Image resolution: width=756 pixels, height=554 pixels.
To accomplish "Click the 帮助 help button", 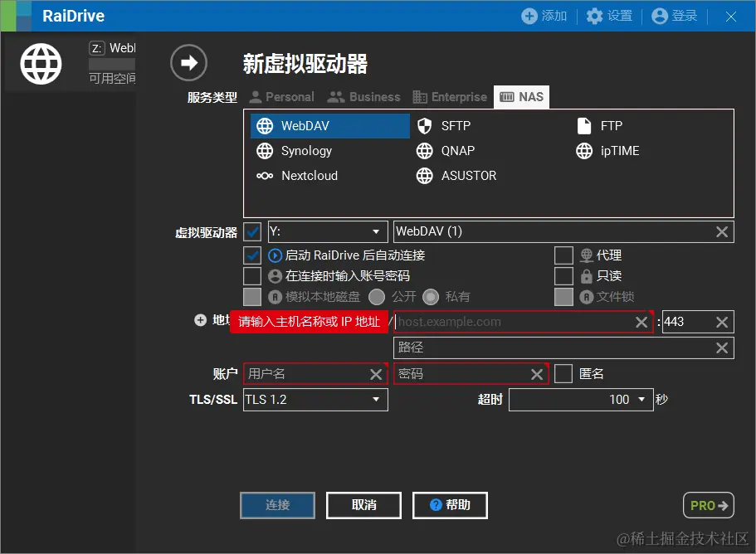I will tap(450, 505).
